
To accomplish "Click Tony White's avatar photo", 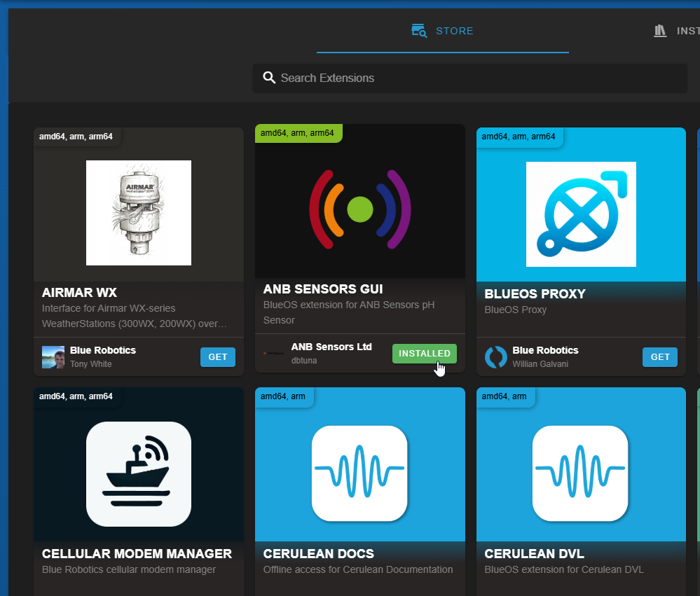I will click(53, 357).
